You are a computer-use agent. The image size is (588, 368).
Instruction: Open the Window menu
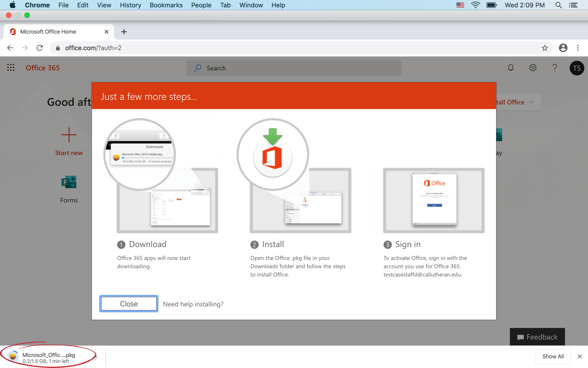251,5
